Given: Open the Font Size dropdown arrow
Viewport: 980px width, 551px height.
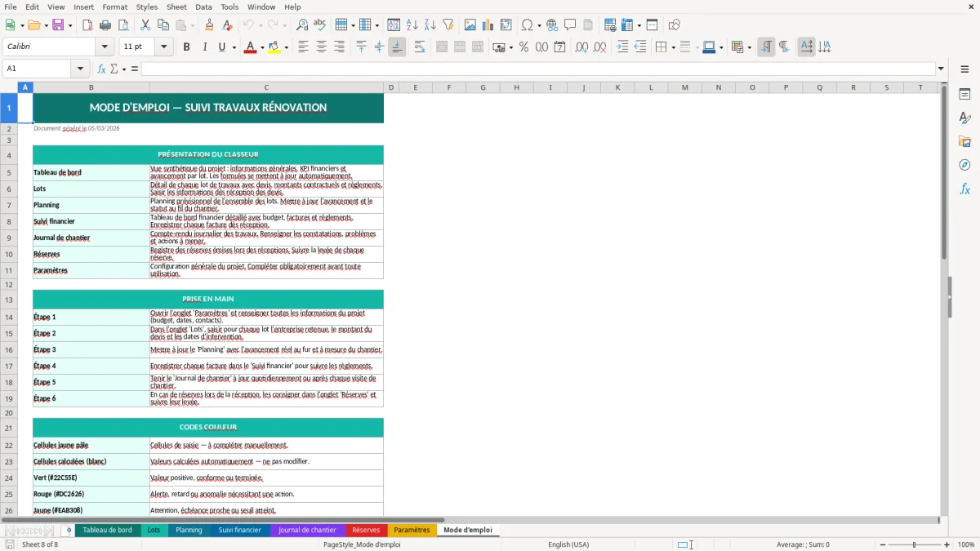Looking at the screenshot, I should [164, 47].
